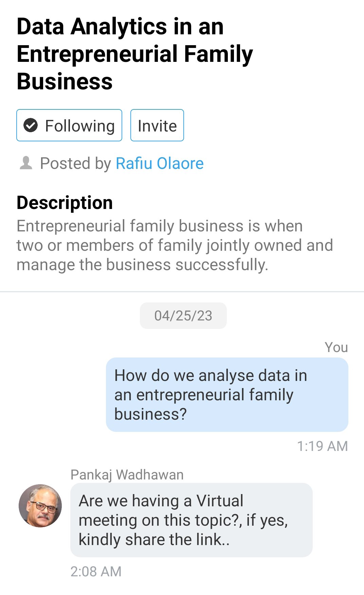Tap the 04/25/23 date chip
The width and height of the screenshot is (364, 595).
coord(183,316)
